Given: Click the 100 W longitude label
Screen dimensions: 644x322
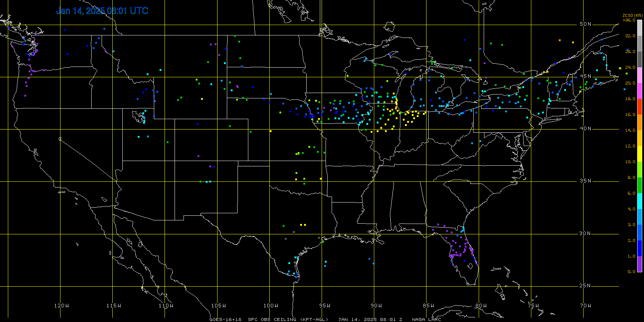Looking at the screenshot, I should (271, 306).
